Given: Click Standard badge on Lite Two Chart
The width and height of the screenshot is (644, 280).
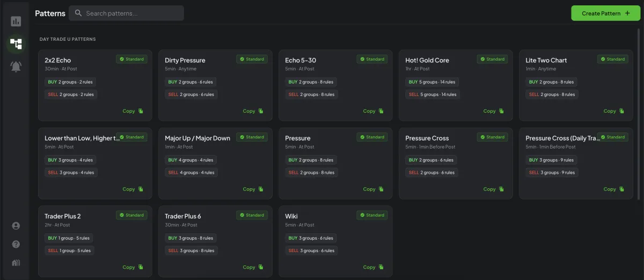Looking at the screenshot, I should click(612, 59).
